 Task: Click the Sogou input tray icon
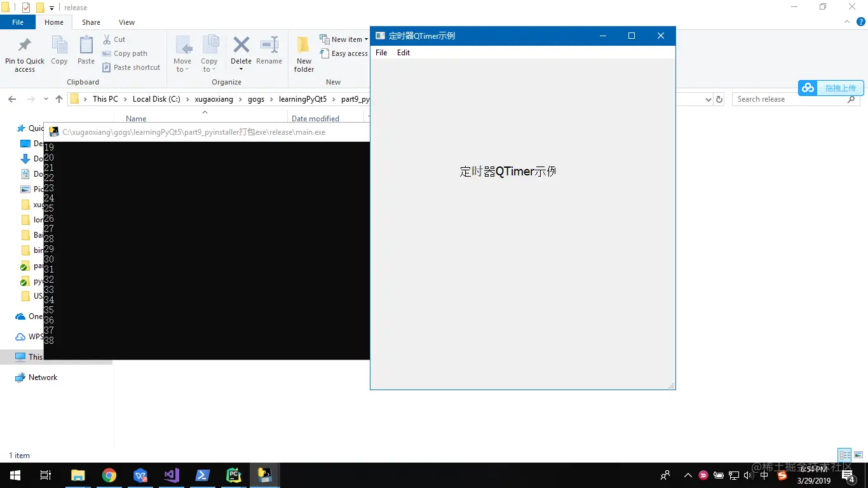[783, 475]
